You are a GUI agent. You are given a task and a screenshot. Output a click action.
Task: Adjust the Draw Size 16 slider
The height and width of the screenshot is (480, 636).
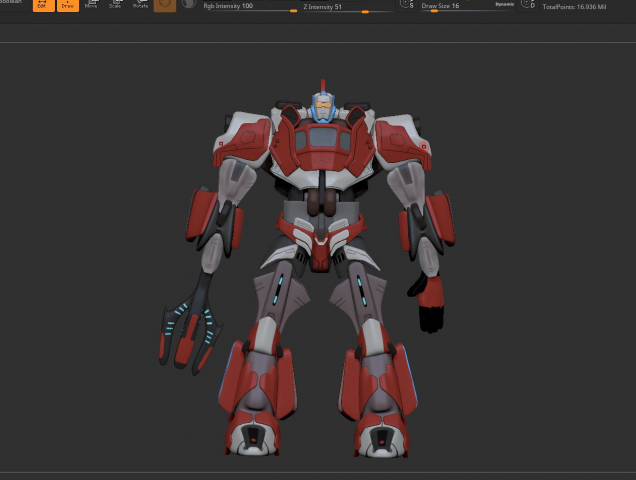click(466, 7)
